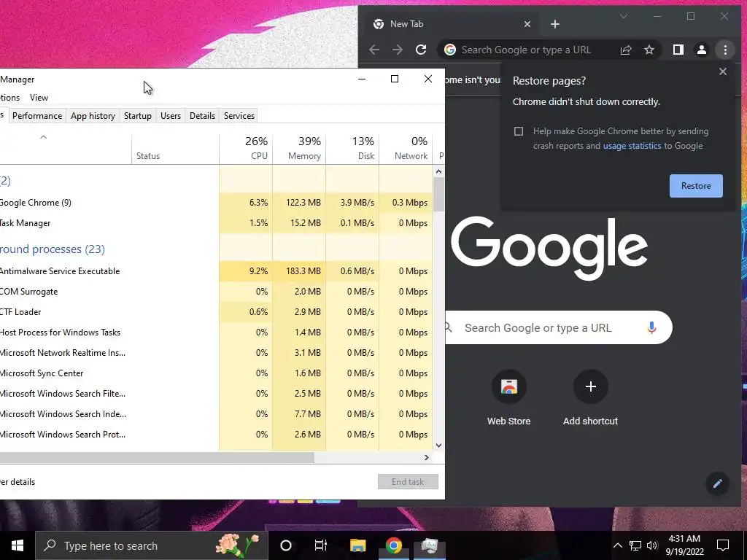The image size is (747, 560).
Task: Click the Status column header
Action: 175,148
